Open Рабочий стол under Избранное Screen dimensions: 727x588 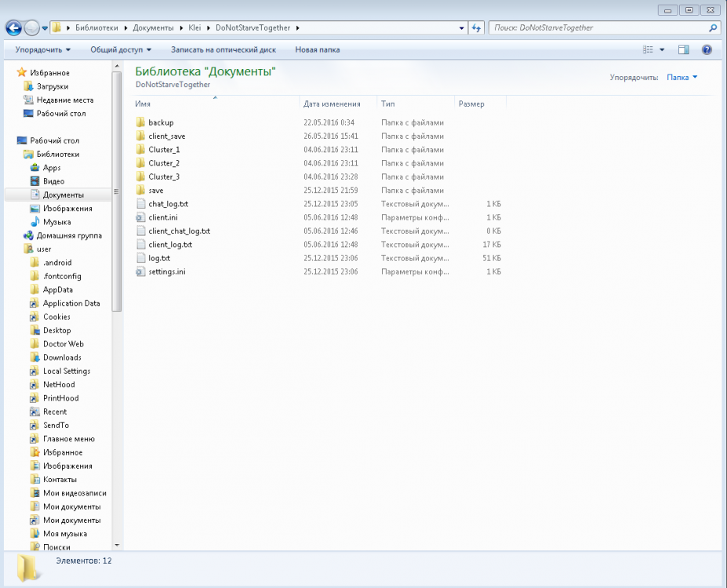pos(55,113)
